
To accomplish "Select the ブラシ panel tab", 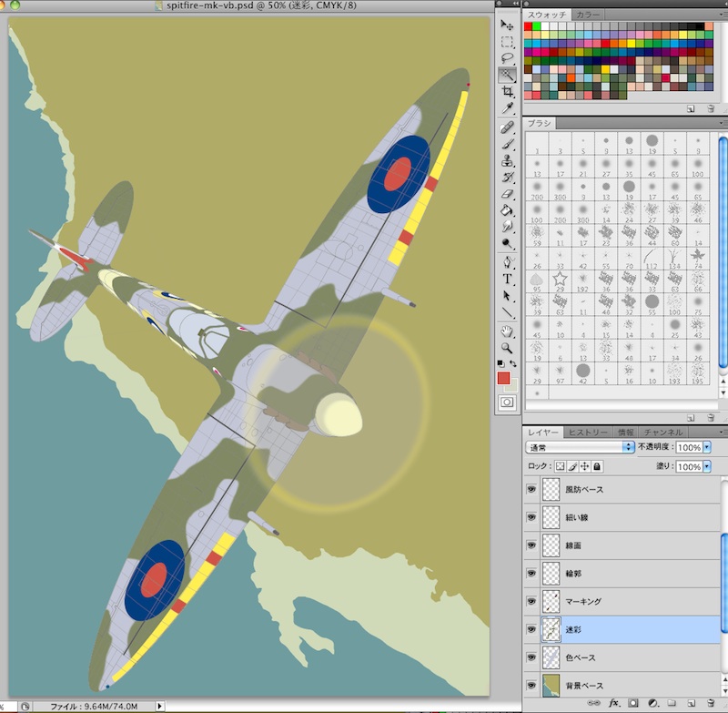I will pyautogui.click(x=539, y=123).
